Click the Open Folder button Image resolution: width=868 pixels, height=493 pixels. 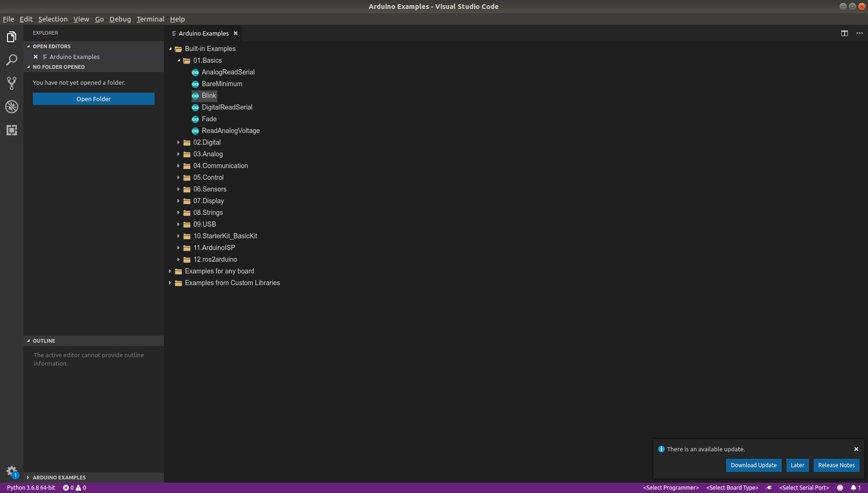[94, 99]
